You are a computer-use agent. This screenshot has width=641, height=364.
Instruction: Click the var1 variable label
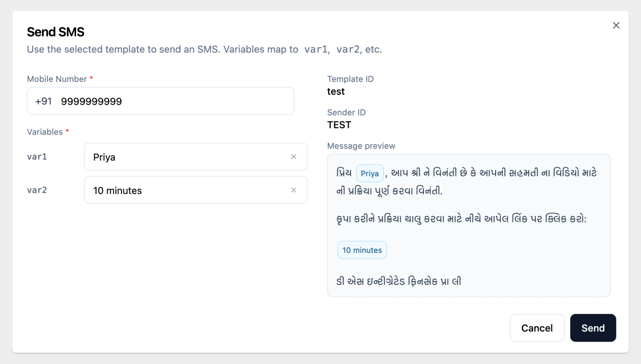pyautogui.click(x=37, y=157)
